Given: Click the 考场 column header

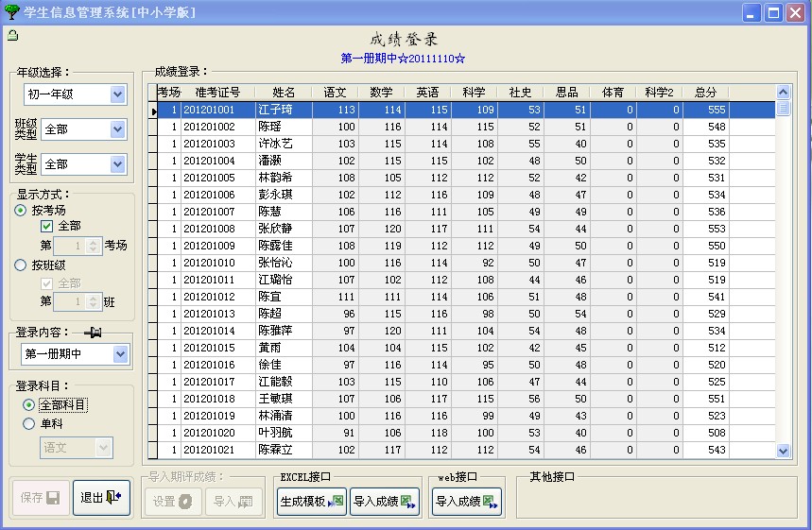Looking at the screenshot, I should 169,93.
